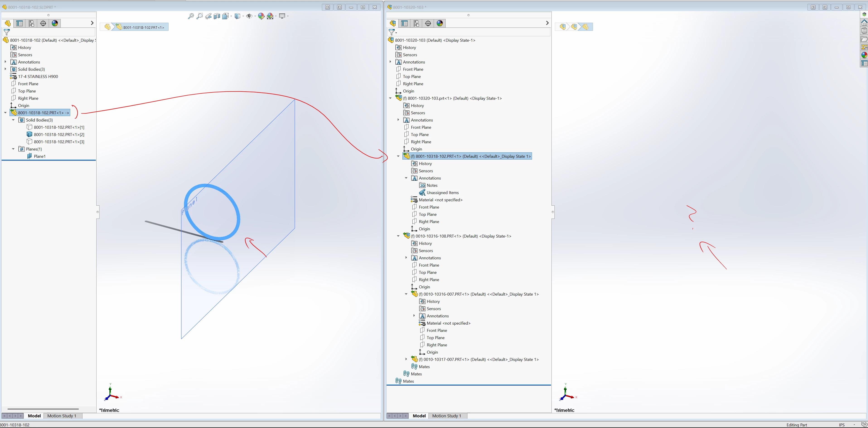
Task: Open the Display Style dropdown arrow
Action: (243, 16)
